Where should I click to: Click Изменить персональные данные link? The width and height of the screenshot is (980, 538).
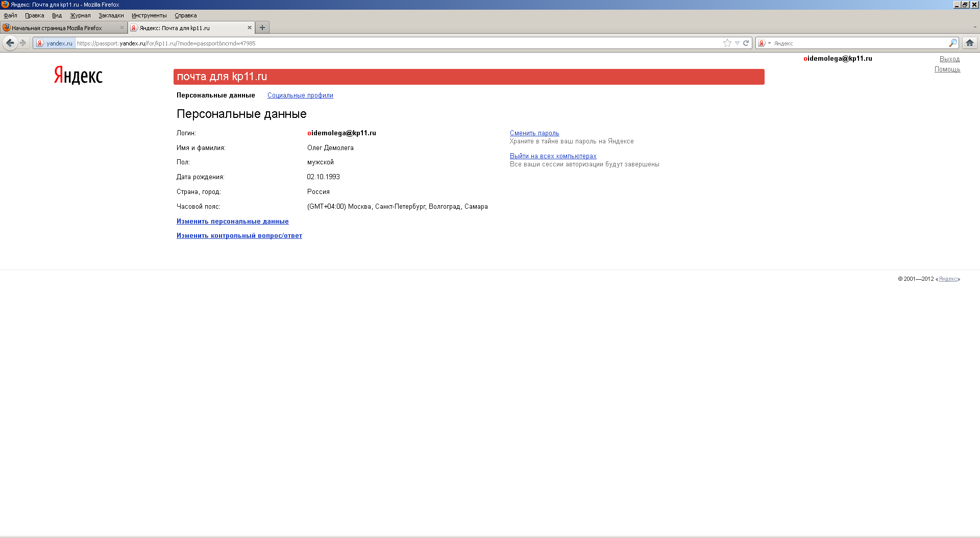point(233,222)
